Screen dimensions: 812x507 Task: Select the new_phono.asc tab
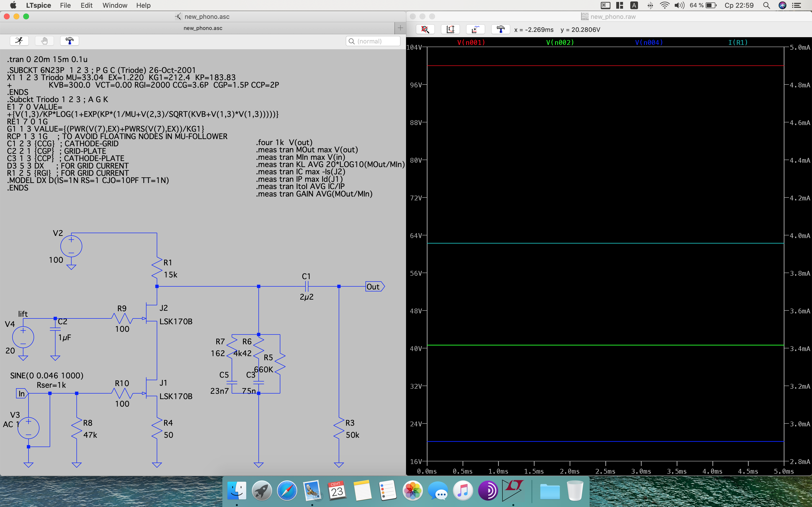tap(203, 28)
